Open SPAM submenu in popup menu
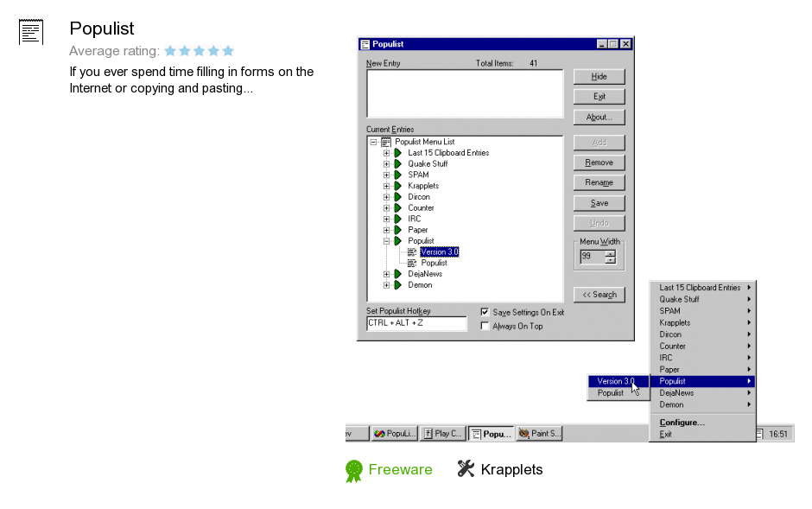Viewport: 812px width, 509px height. (x=703, y=311)
